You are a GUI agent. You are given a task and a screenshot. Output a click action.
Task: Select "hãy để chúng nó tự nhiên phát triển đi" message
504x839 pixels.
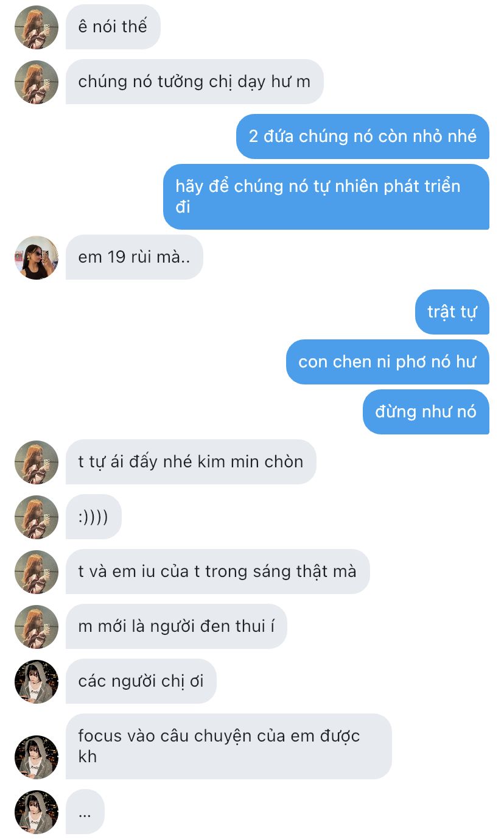tap(326, 197)
